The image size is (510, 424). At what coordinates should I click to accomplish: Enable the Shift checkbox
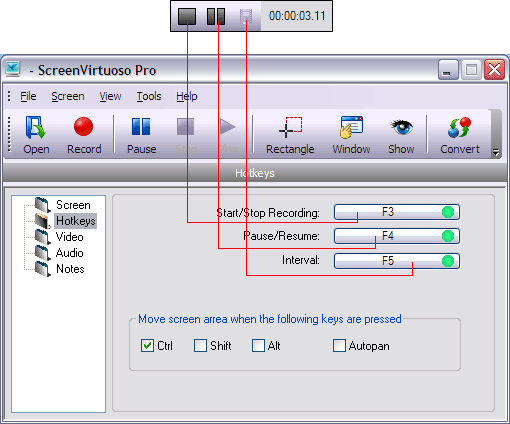tap(200, 346)
